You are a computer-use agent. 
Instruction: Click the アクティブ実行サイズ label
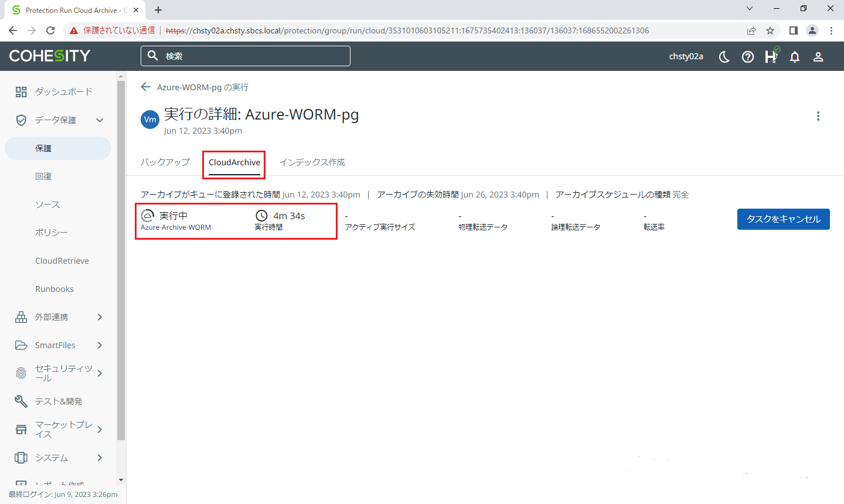[380, 227]
